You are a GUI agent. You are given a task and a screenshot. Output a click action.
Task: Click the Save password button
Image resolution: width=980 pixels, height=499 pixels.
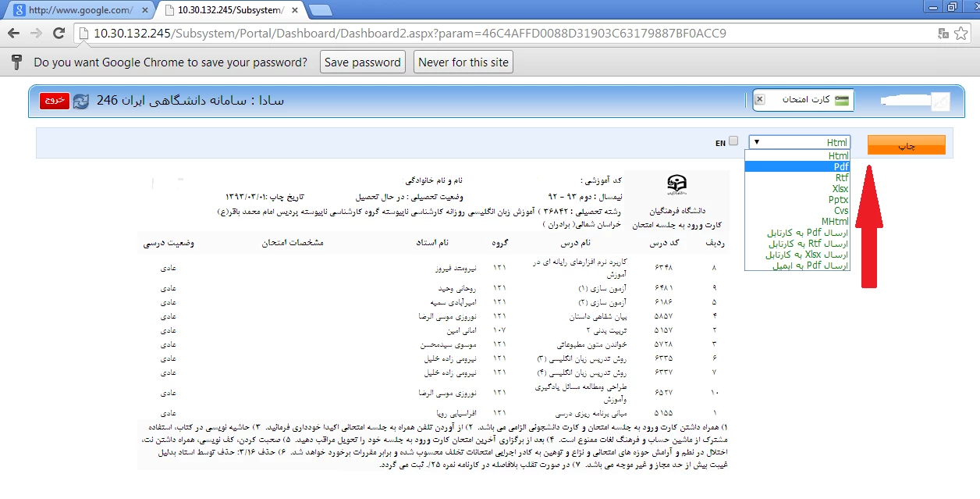pos(362,62)
